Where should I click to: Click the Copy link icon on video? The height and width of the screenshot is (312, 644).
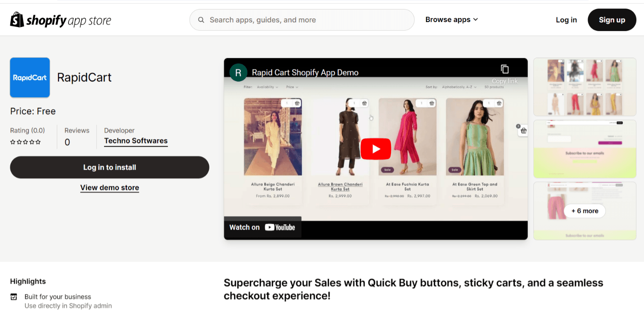click(x=505, y=69)
